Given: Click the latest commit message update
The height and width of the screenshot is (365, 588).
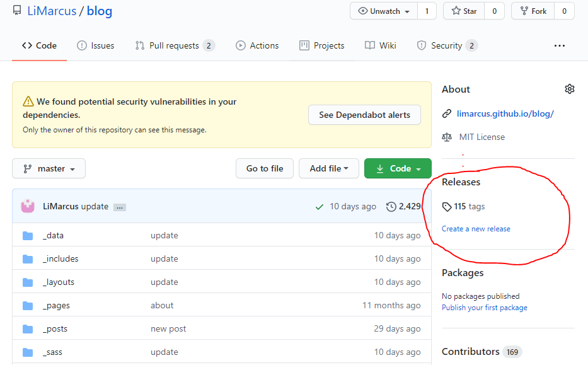Looking at the screenshot, I should click(x=95, y=207).
